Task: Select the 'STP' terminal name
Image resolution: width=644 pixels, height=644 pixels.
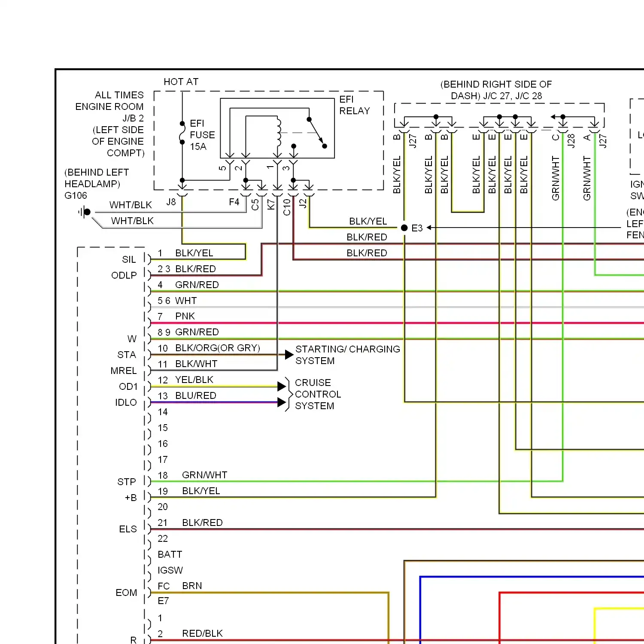Action: pyautogui.click(x=127, y=482)
